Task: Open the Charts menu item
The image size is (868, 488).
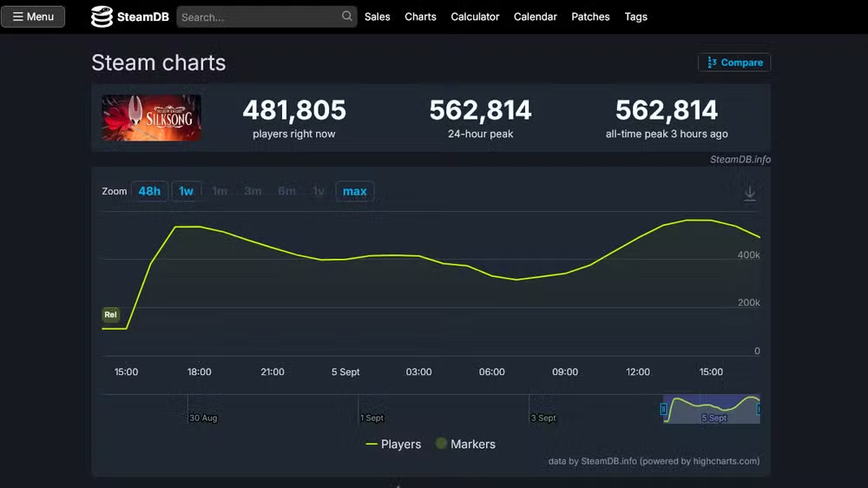Action: [420, 16]
